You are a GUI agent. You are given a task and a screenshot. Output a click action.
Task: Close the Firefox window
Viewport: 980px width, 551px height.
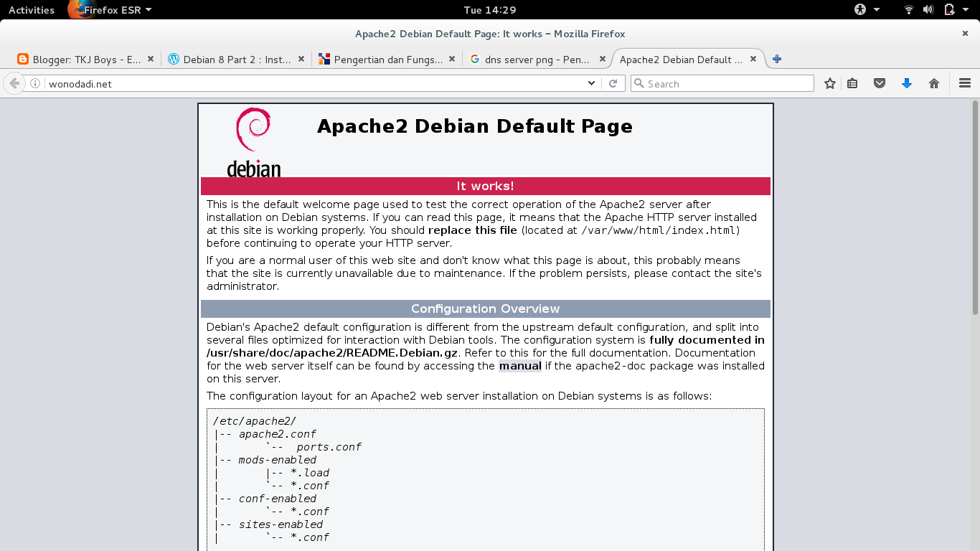pyautogui.click(x=965, y=33)
